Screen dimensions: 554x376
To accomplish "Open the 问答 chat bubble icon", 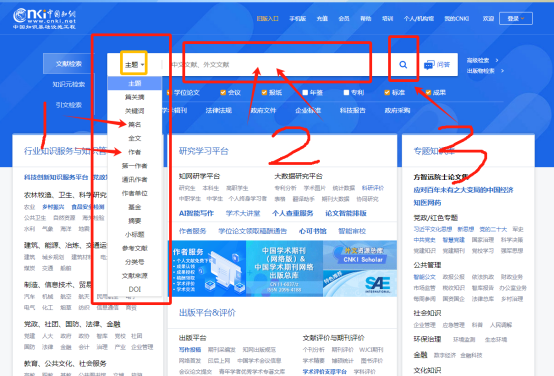I will [429, 65].
